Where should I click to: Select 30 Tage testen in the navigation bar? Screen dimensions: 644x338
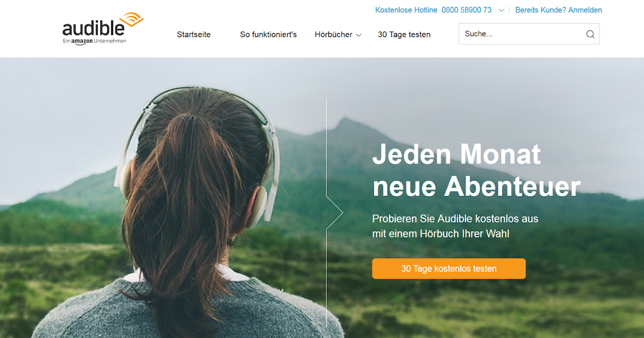coord(404,34)
